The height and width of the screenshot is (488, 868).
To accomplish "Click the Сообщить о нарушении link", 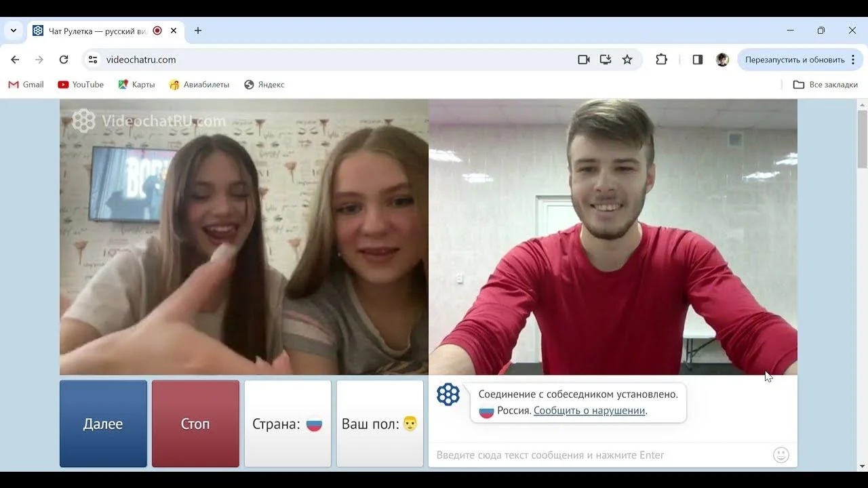I will (589, 410).
